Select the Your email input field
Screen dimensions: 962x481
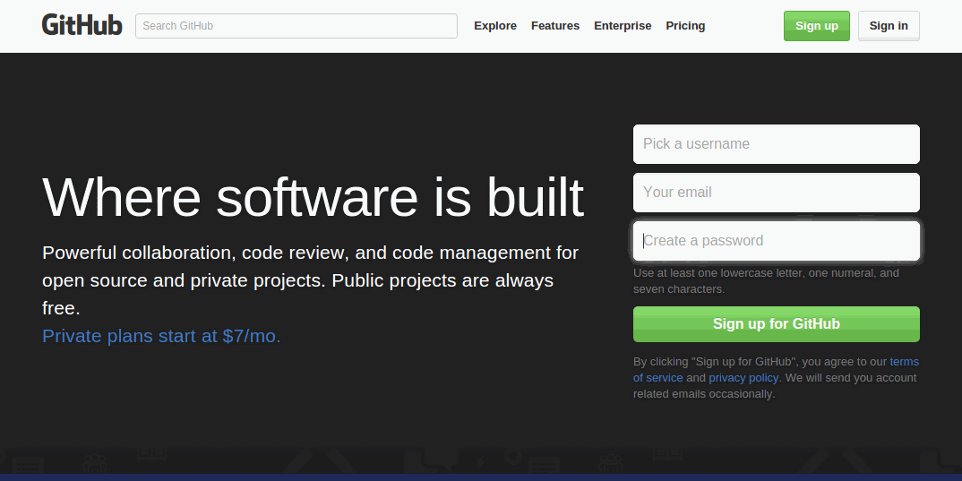776,192
